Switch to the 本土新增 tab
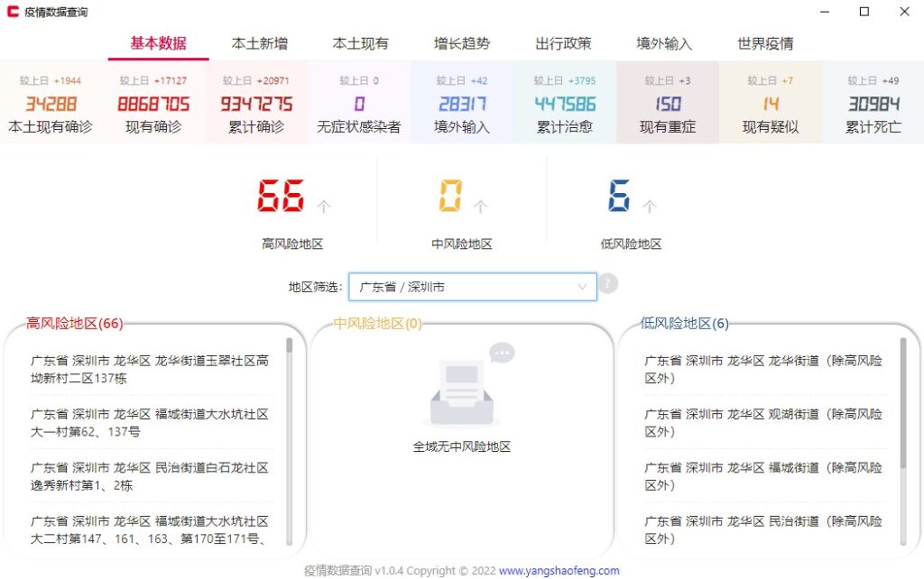Screen dimensions: 924x579 (259, 43)
